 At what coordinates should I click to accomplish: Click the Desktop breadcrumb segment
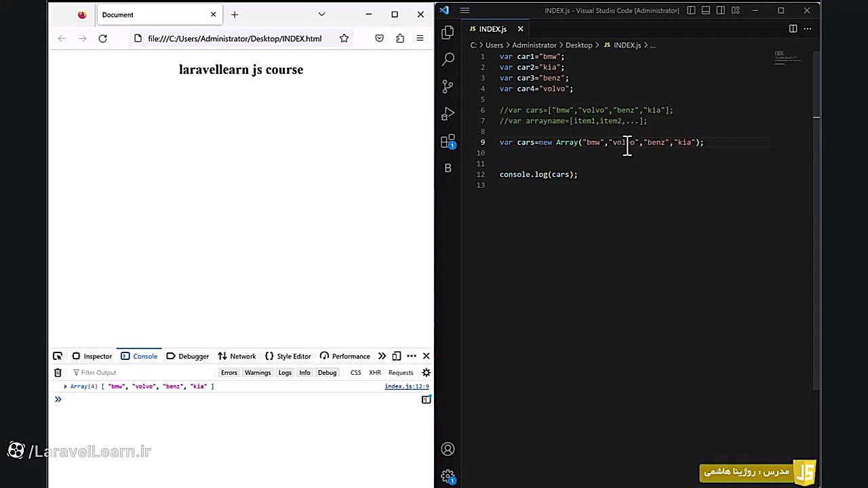point(578,45)
